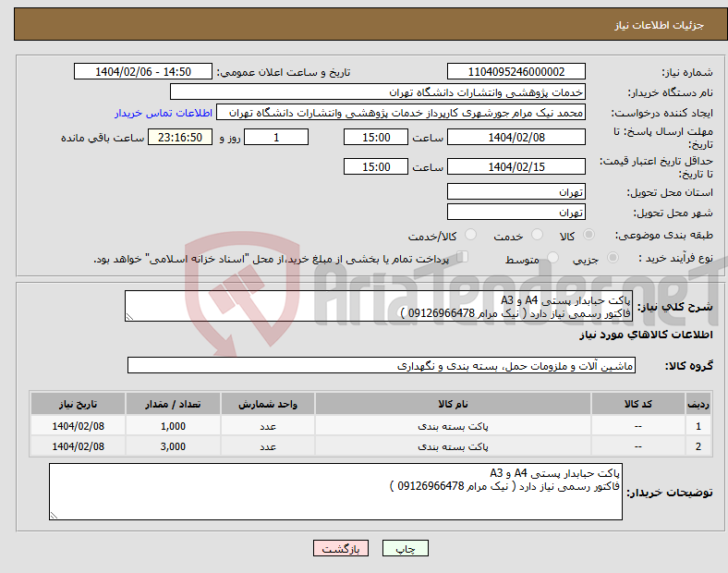Select the جزیی purchase type radio
This screenshot has width=728, height=573.
(x=613, y=257)
